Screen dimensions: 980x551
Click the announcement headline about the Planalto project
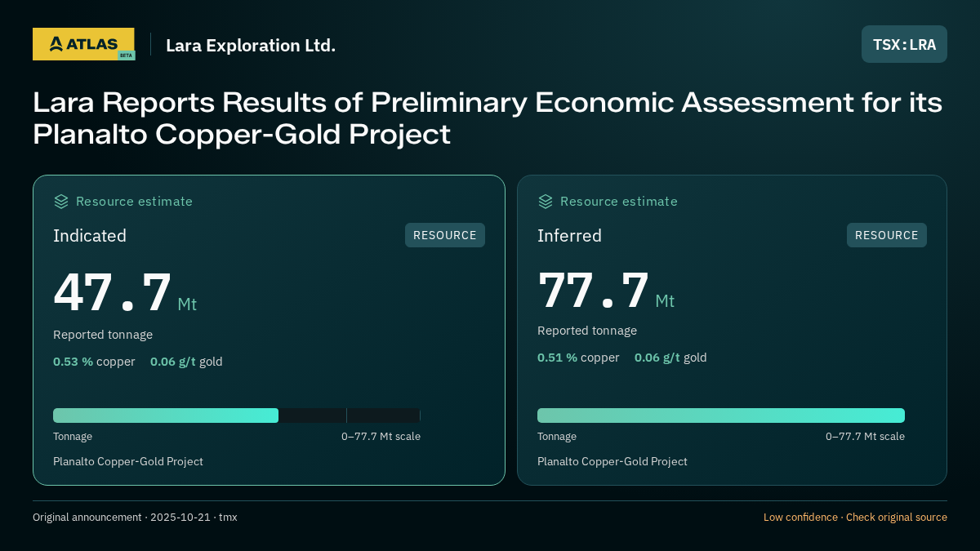pyautogui.click(x=488, y=118)
